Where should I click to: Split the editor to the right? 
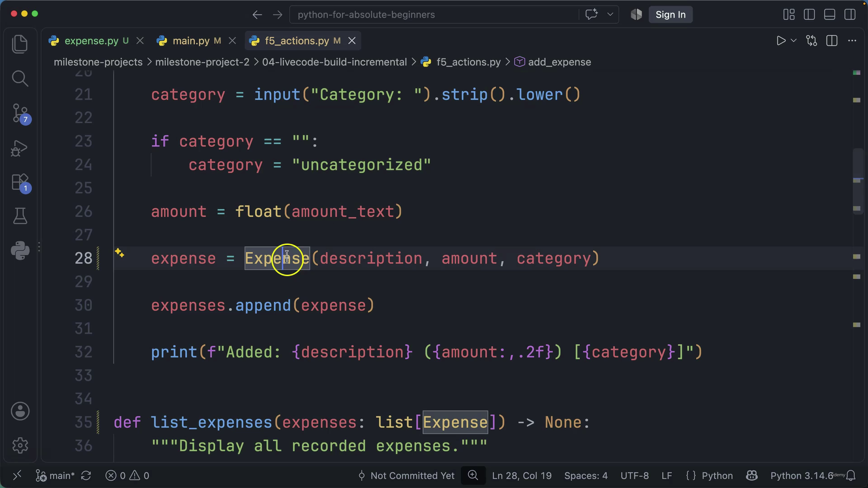(832, 41)
